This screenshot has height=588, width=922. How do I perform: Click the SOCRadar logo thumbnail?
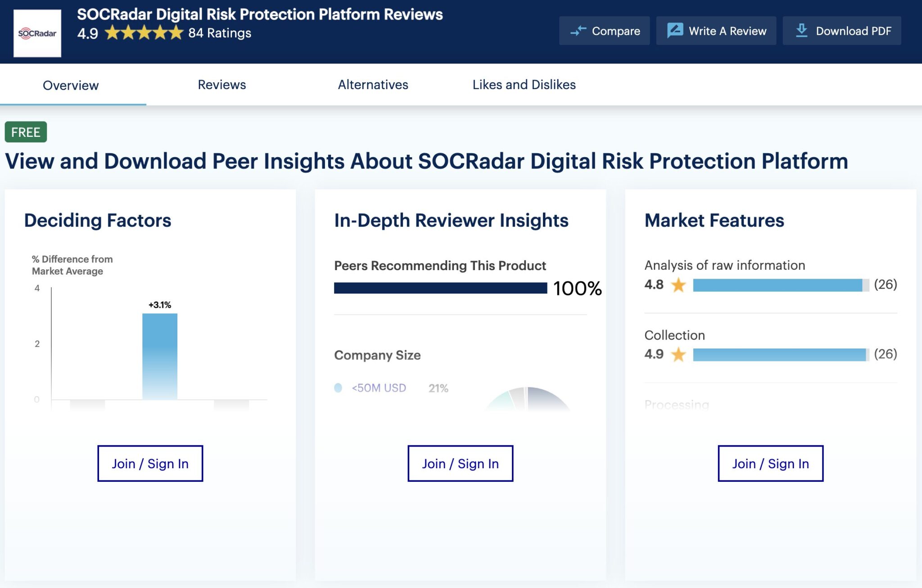[37, 33]
